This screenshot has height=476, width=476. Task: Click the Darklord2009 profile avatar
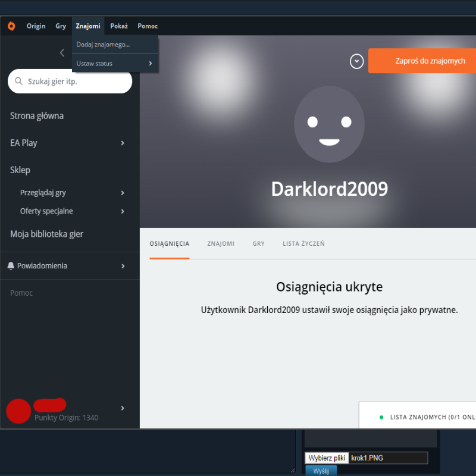coord(330,124)
